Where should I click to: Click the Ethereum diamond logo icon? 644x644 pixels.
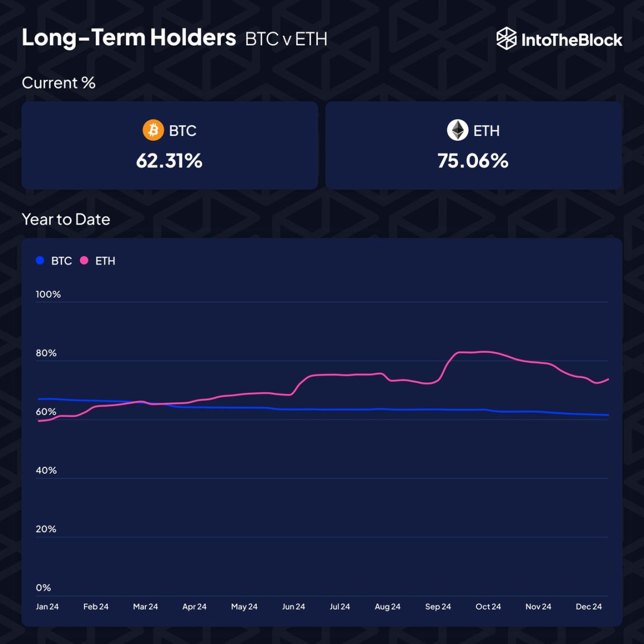(457, 130)
